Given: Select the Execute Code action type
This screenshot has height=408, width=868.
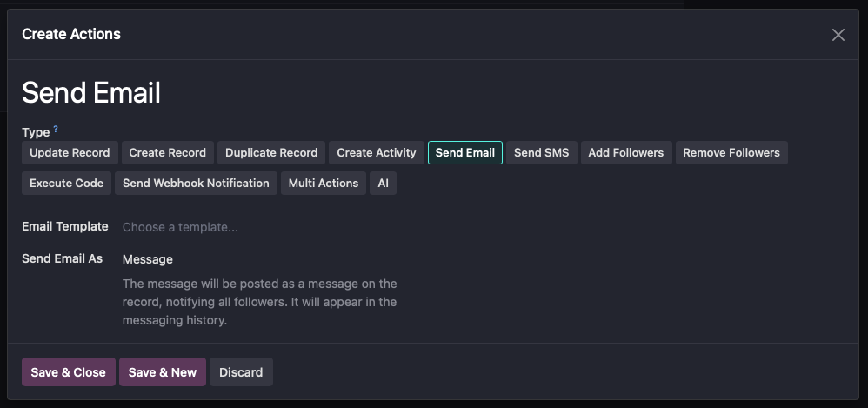Looking at the screenshot, I should click(66, 183).
